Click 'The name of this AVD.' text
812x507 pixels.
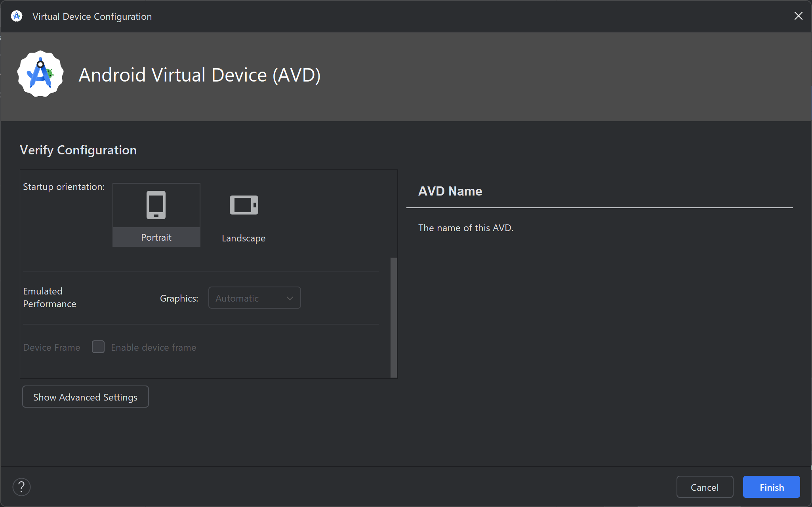466,228
